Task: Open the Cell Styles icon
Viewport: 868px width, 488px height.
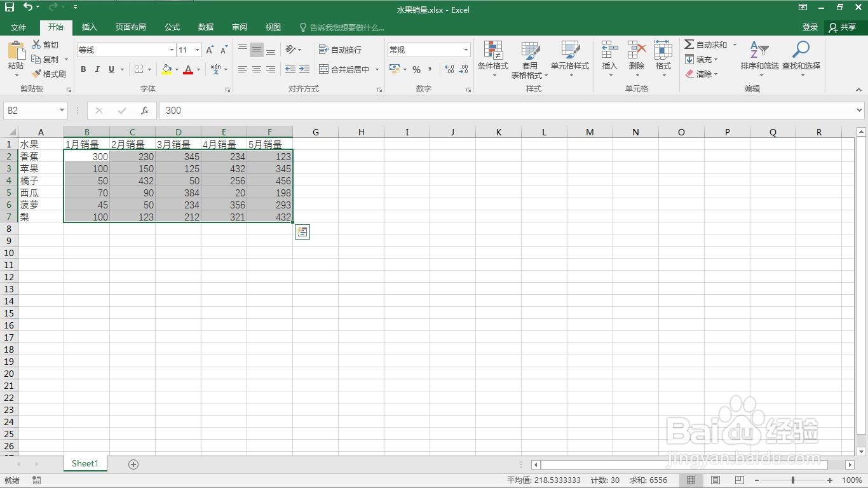Action: click(570, 50)
